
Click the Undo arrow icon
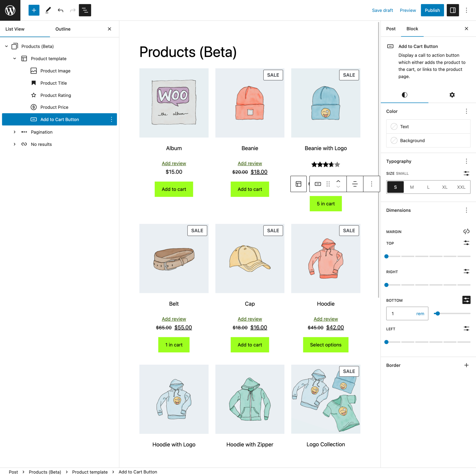tap(60, 10)
